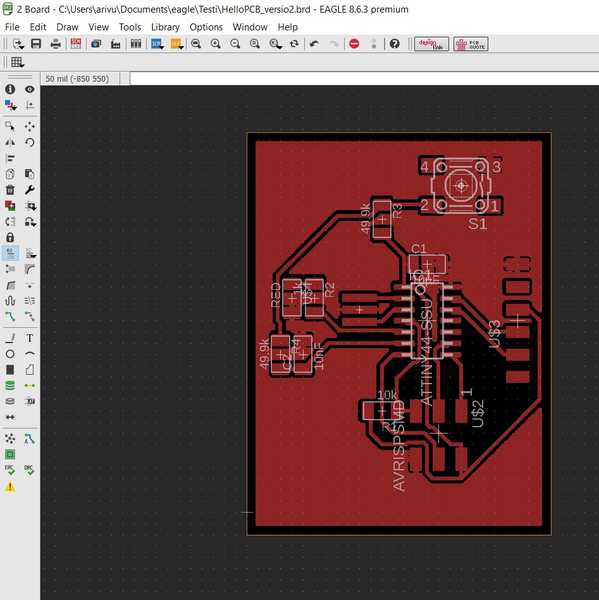Open the zoom select dropdown
Viewport: 599px width, 600px height.
(x=275, y=44)
